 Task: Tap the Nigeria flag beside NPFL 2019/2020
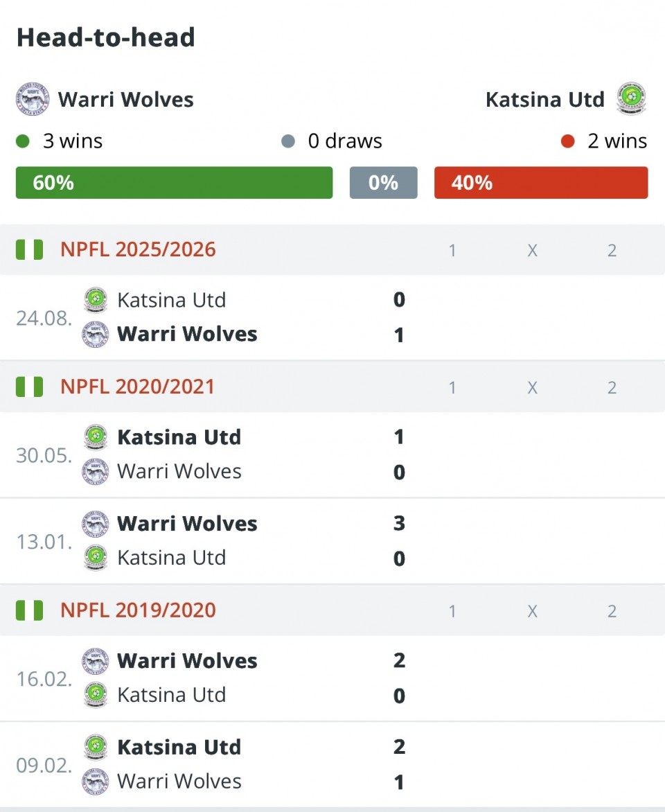(29, 610)
